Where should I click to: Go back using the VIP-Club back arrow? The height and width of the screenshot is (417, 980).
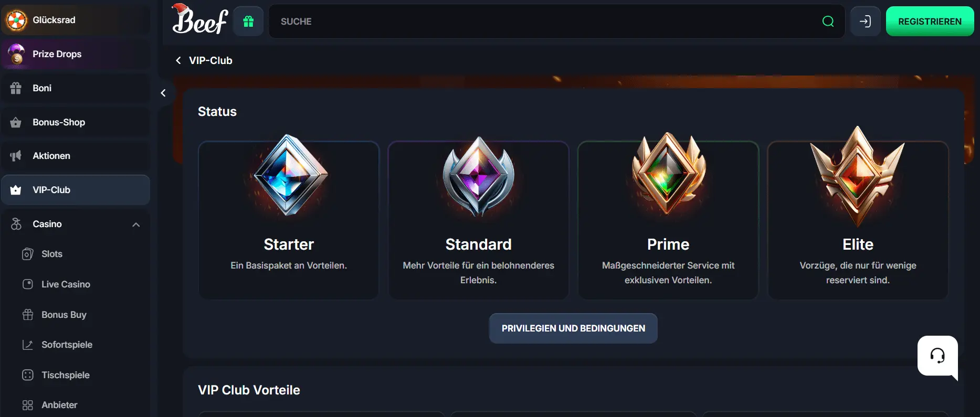(x=178, y=60)
